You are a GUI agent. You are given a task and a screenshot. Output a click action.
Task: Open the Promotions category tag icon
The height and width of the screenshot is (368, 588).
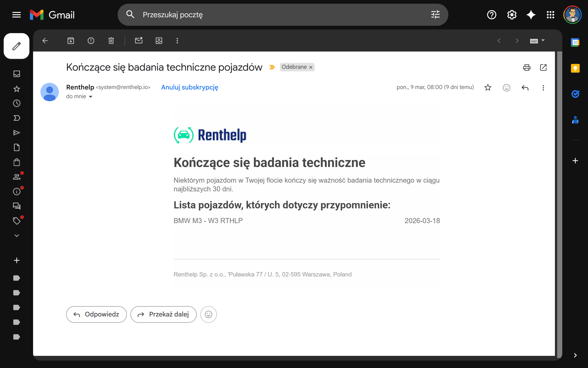pos(17,221)
